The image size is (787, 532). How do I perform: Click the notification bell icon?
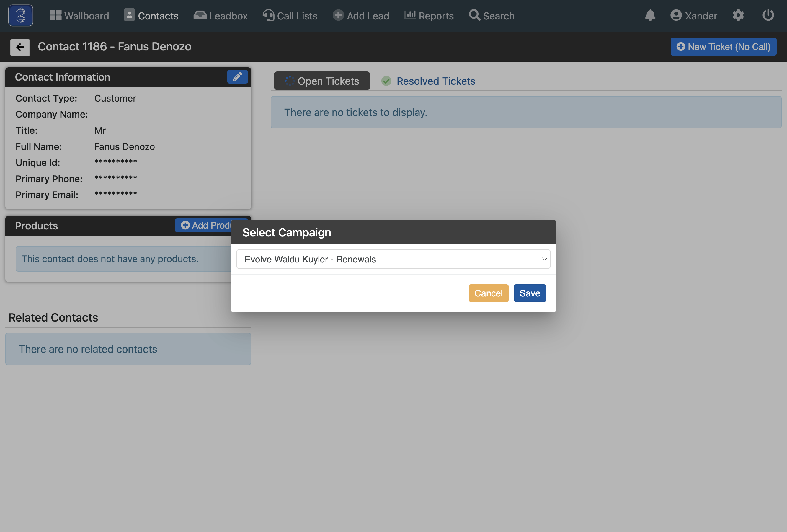(x=650, y=16)
